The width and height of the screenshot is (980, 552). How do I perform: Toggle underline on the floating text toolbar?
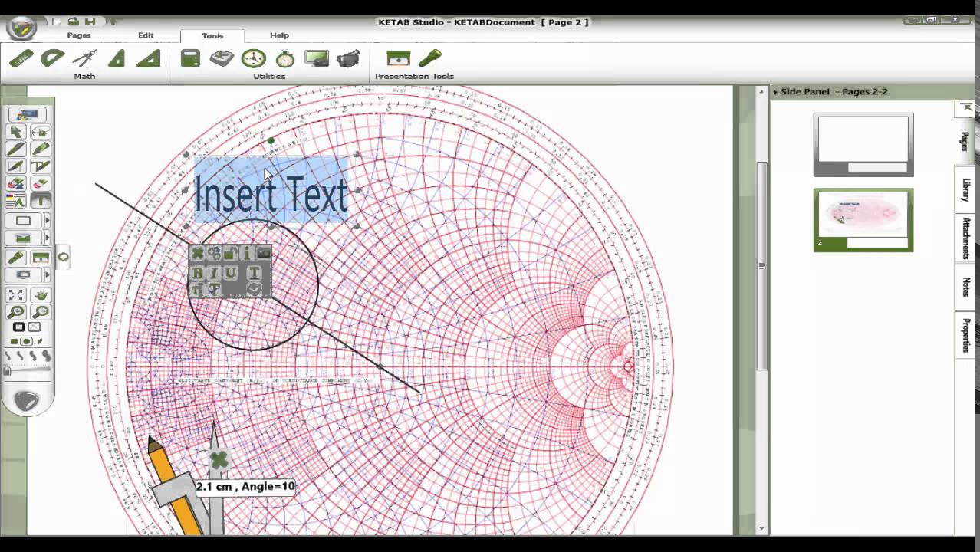point(230,272)
